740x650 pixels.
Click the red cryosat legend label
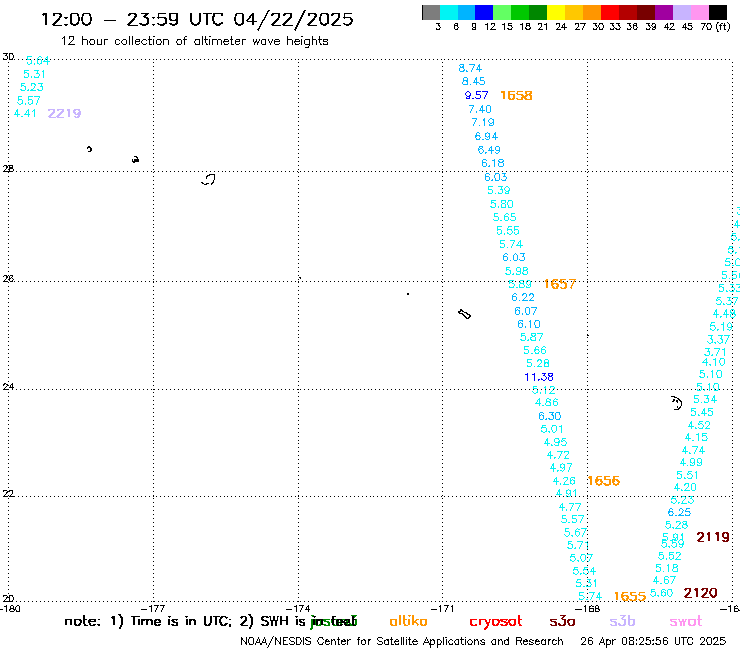click(x=496, y=621)
